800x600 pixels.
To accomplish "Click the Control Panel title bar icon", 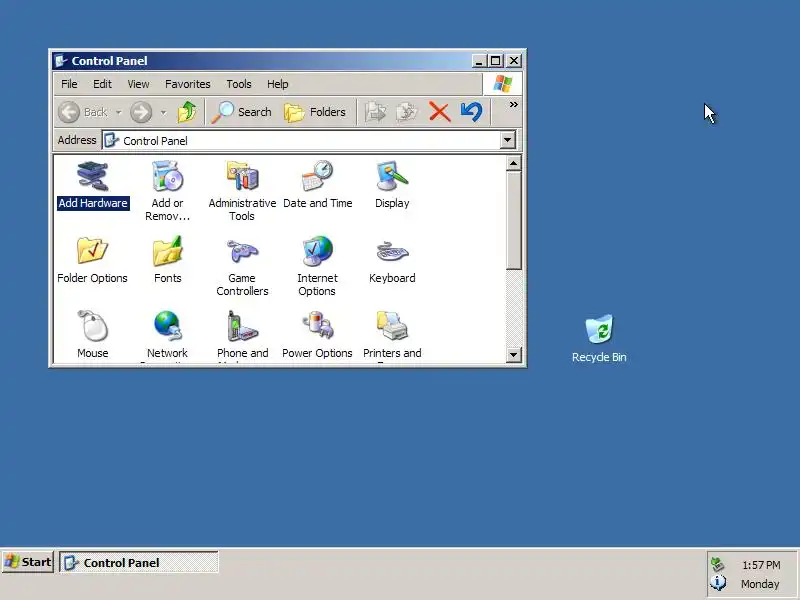I will tap(61, 61).
